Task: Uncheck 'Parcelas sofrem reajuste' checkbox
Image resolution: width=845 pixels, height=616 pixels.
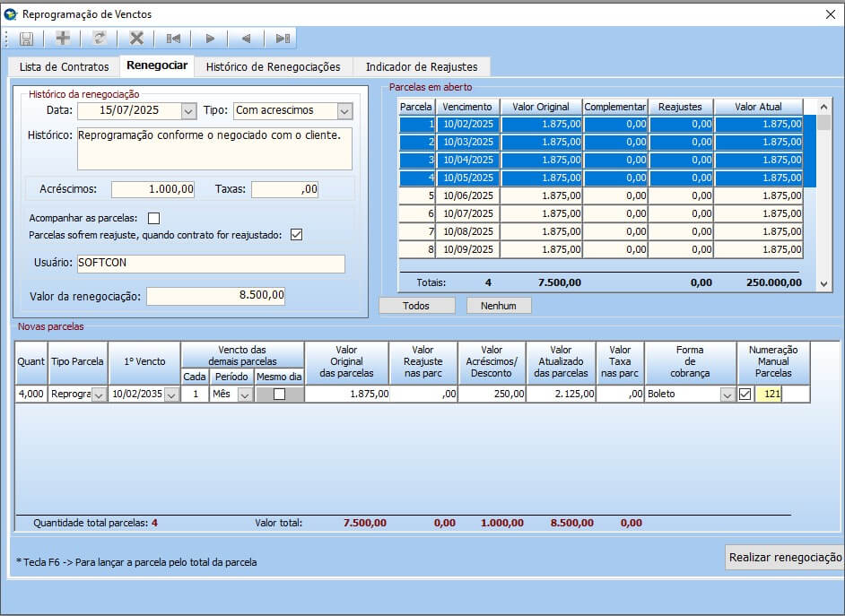Action: pyautogui.click(x=296, y=235)
